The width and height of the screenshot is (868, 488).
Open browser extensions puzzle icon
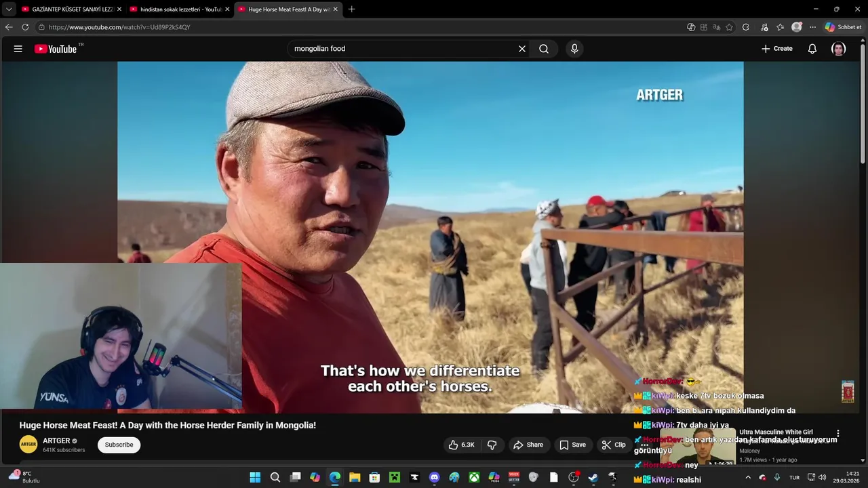click(x=746, y=27)
